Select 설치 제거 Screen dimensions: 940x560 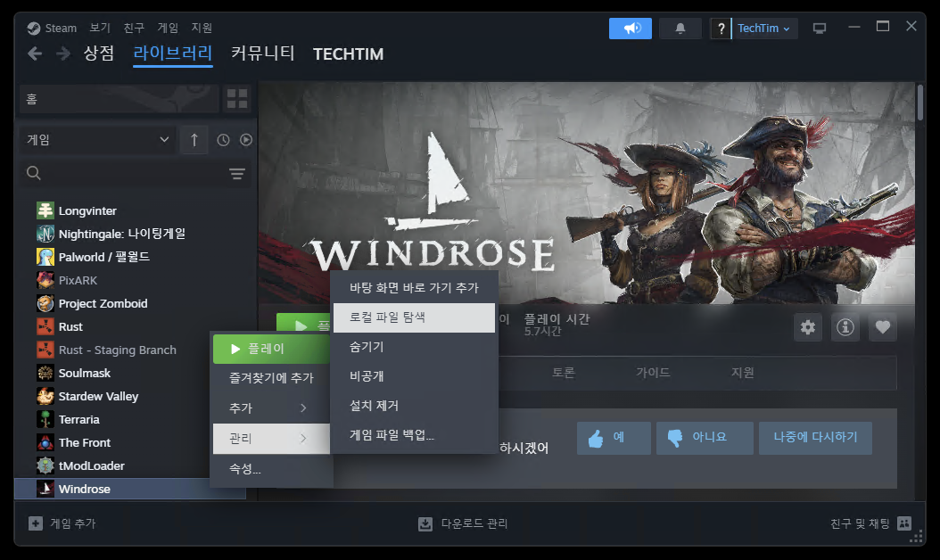tap(414, 406)
